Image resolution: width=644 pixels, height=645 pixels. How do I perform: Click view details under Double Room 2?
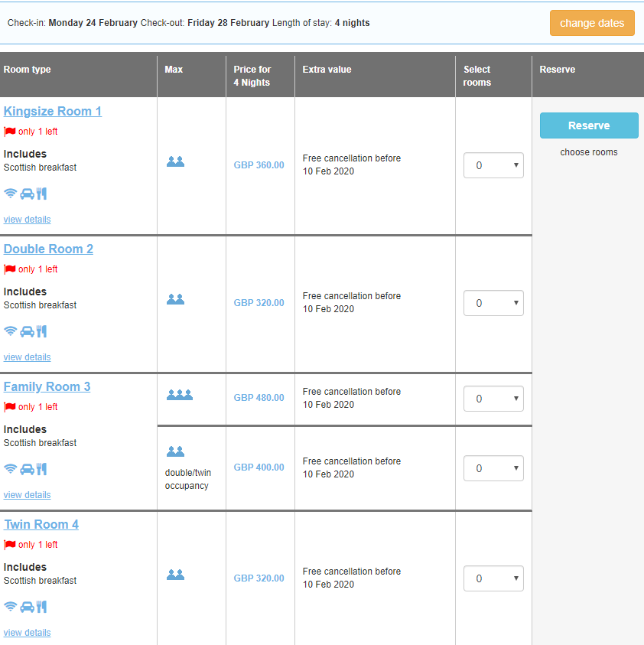[x=27, y=357]
